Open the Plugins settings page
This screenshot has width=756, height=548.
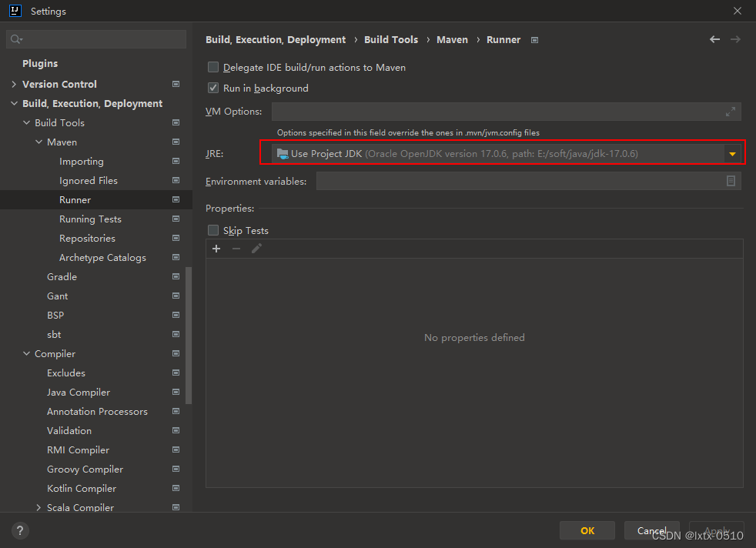(x=40, y=63)
